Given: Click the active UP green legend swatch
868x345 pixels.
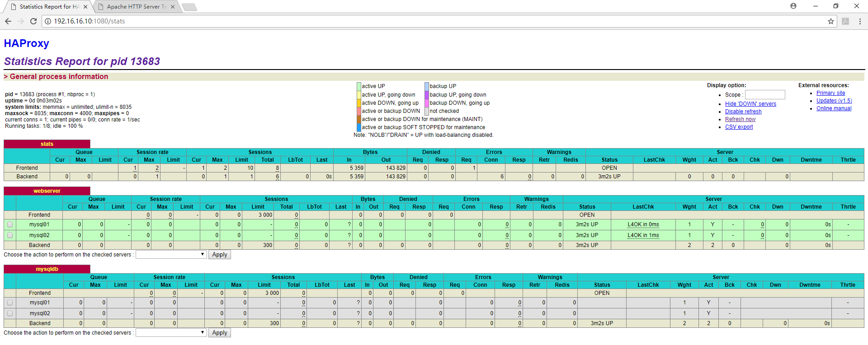Looking at the screenshot, I should coord(359,86).
